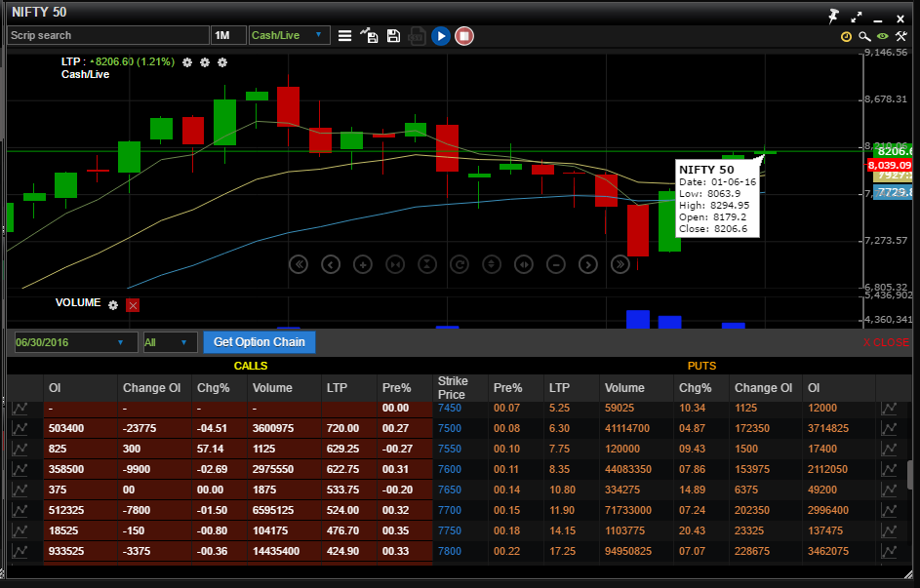Start live streaming with the blue play button
This screenshot has width=920, height=588.
(441, 36)
